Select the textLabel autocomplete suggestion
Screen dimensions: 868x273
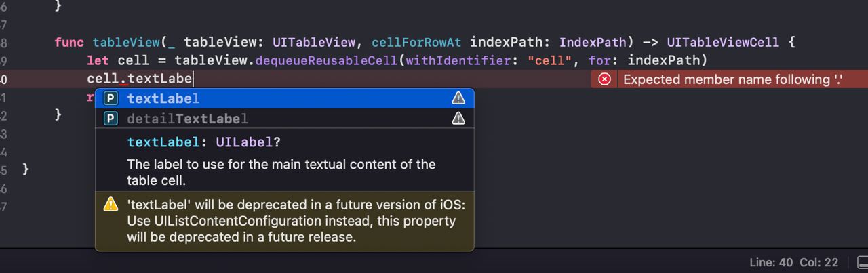(285, 99)
